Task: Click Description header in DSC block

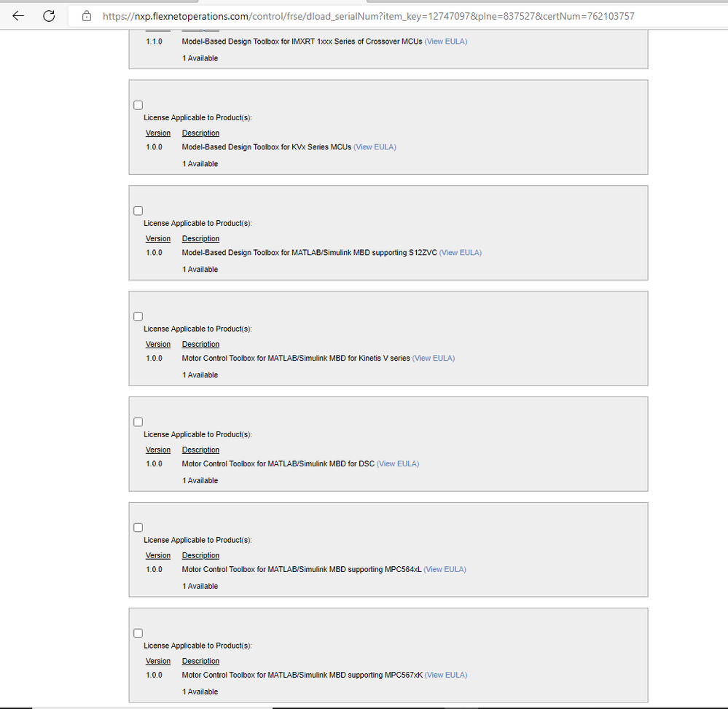Action: point(200,450)
